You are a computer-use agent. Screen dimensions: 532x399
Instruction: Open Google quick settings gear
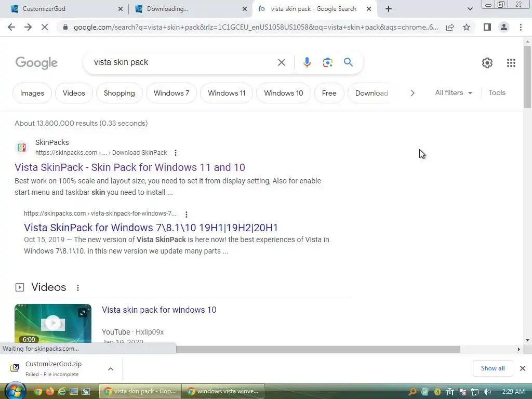coord(487,63)
